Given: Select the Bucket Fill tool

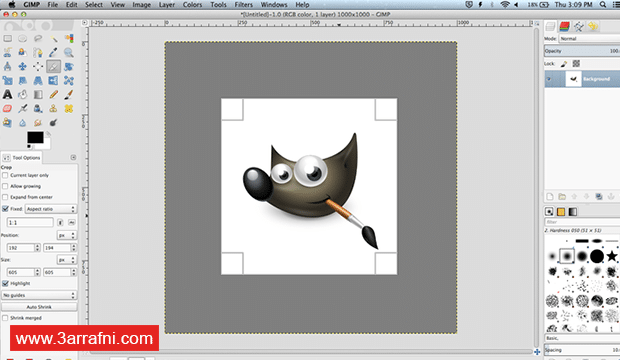Looking at the screenshot, I should (23, 95).
